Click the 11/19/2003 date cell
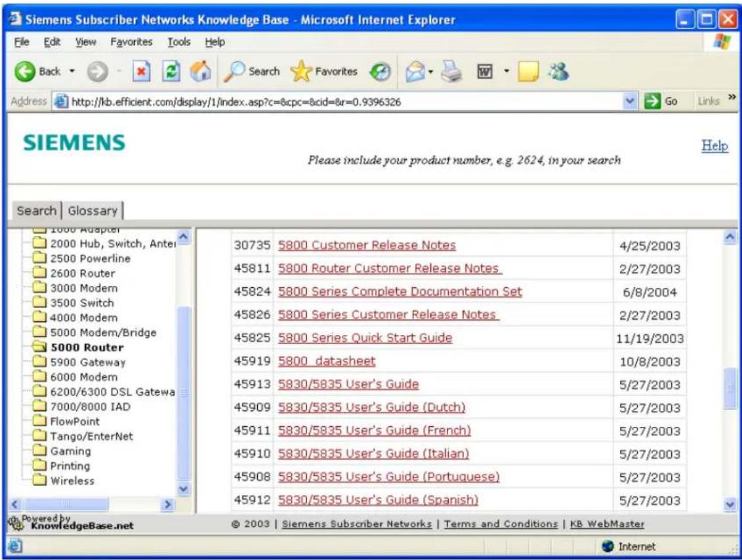742x560 pixels. click(x=649, y=338)
